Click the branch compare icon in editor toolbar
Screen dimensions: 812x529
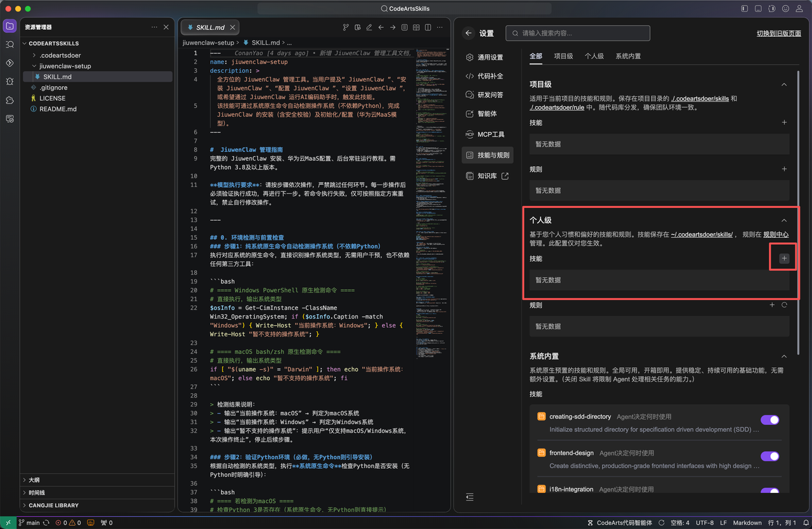click(346, 27)
